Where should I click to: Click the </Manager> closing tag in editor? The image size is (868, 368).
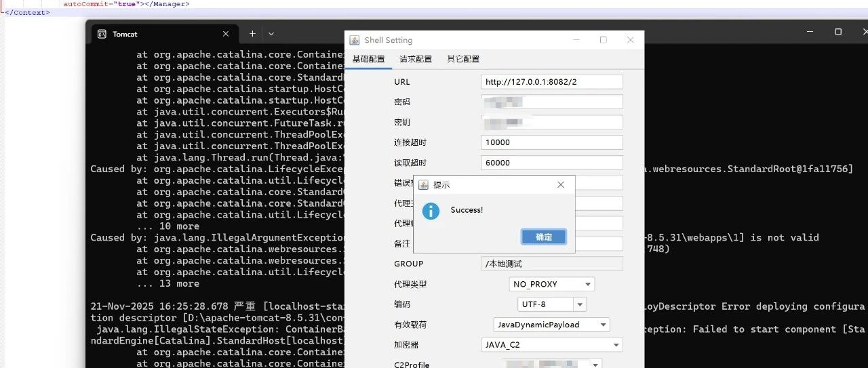click(x=167, y=3)
